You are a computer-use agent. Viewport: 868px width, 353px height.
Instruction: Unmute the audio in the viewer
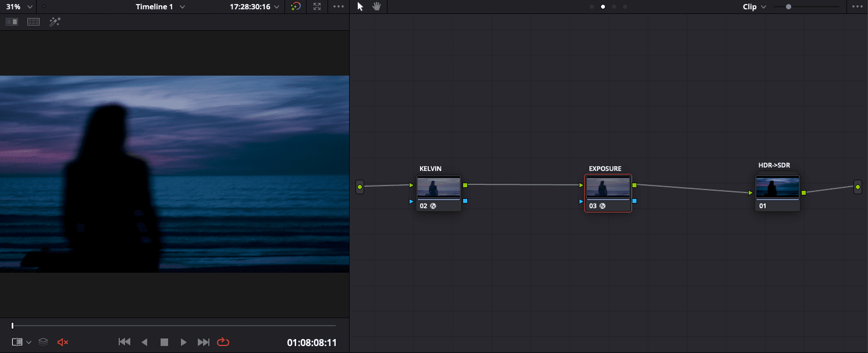click(x=63, y=342)
